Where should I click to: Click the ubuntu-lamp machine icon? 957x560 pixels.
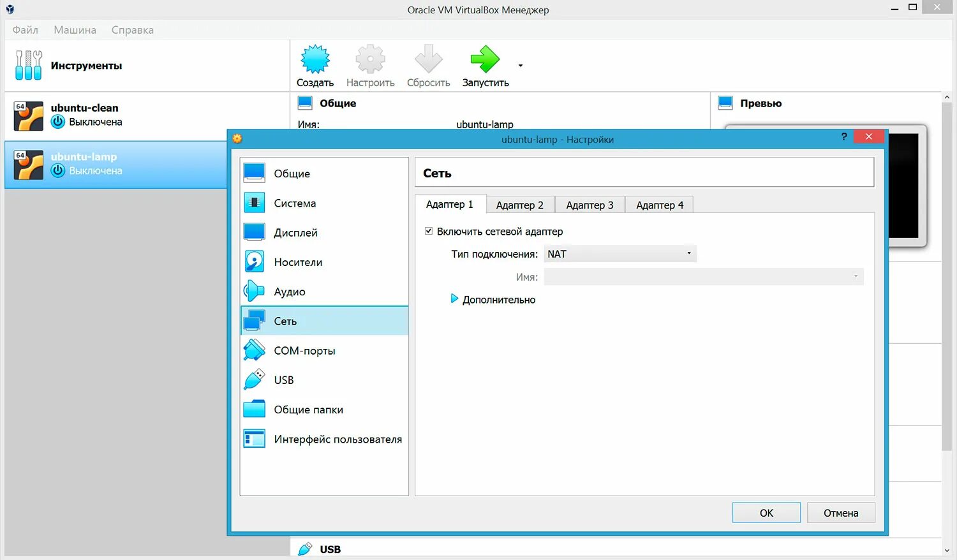(x=29, y=165)
